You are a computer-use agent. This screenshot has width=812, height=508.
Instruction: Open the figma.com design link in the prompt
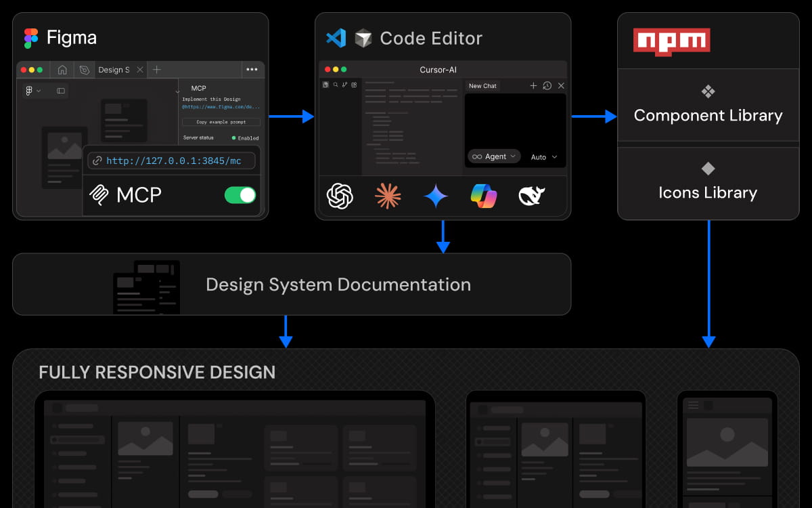pyautogui.click(x=220, y=106)
